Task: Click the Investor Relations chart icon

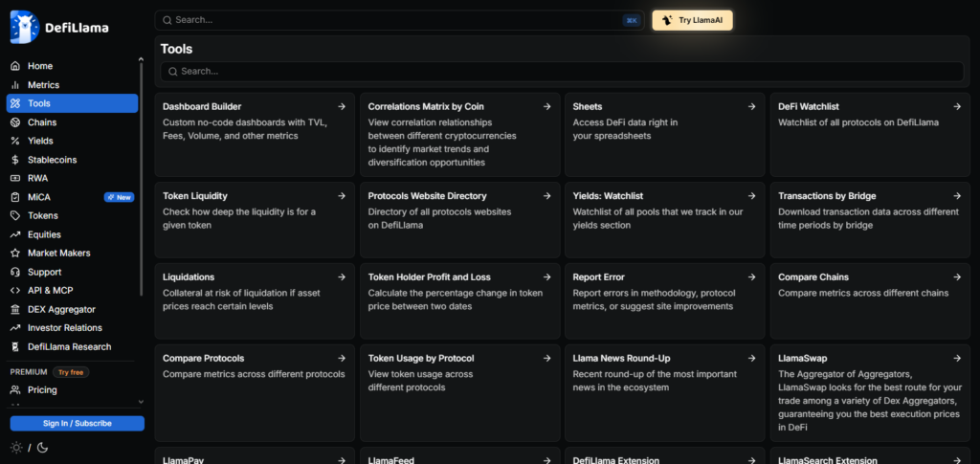Action: pyautogui.click(x=15, y=328)
